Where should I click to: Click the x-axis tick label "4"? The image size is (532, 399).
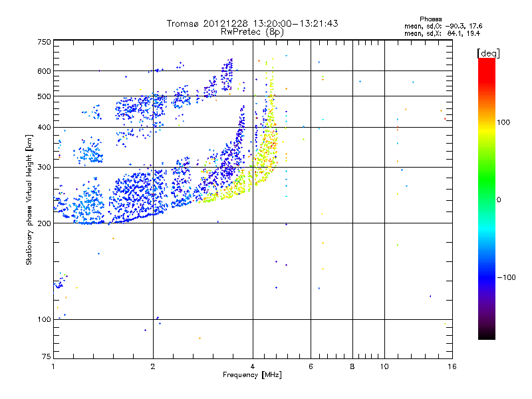click(x=253, y=366)
